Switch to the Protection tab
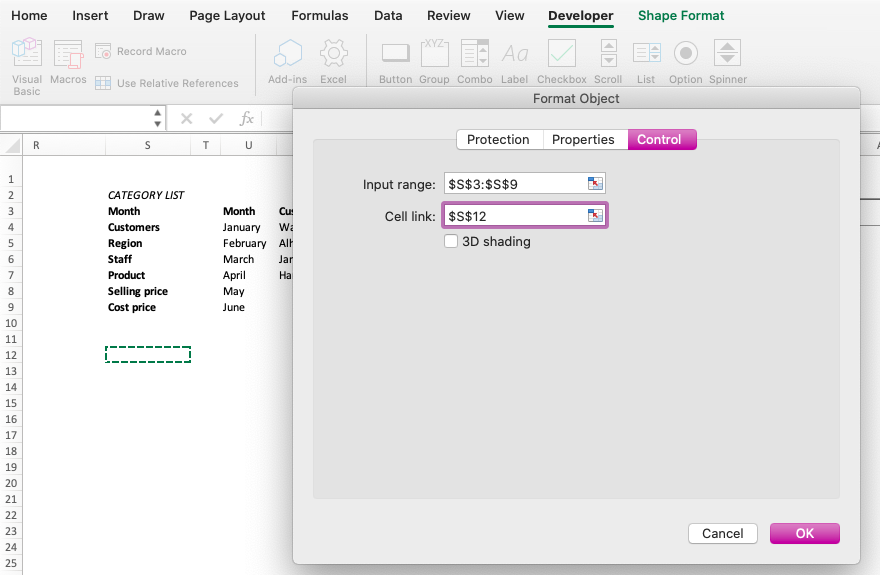The image size is (880, 575). click(499, 140)
